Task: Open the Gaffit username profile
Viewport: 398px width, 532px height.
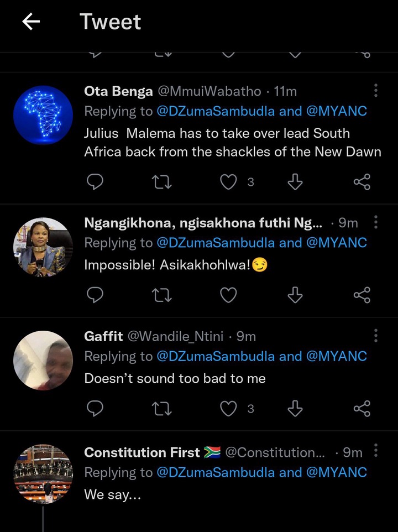Action: 103,336
